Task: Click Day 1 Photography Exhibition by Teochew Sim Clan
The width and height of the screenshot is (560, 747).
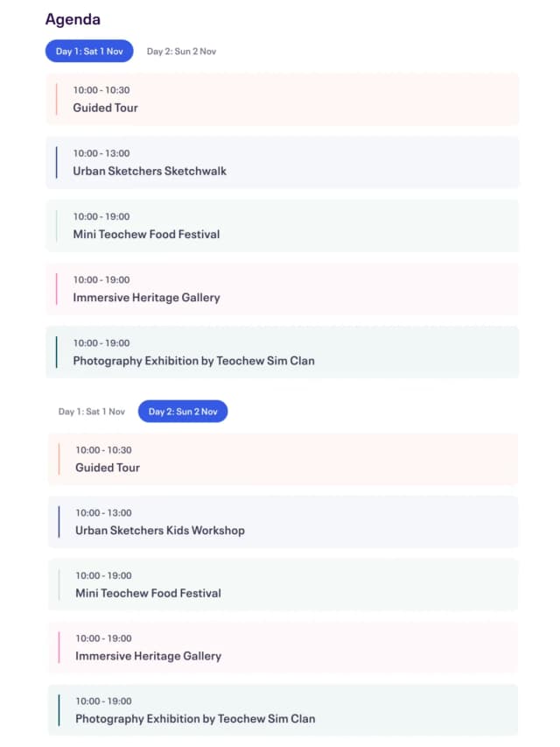Action: point(282,352)
